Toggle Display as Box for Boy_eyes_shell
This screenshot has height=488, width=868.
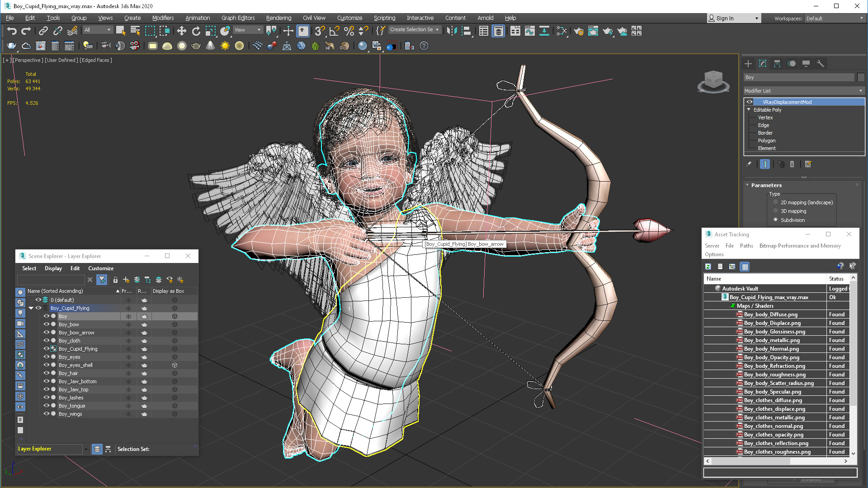pos(175,365)
